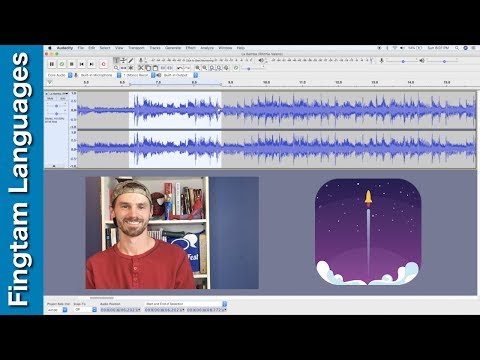
Task: Select the Multi-Tool asterisk icon
Action: (130, 68)
